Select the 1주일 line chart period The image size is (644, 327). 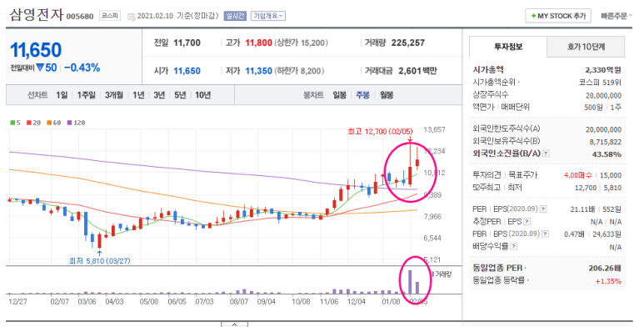[x=87, y=95]
